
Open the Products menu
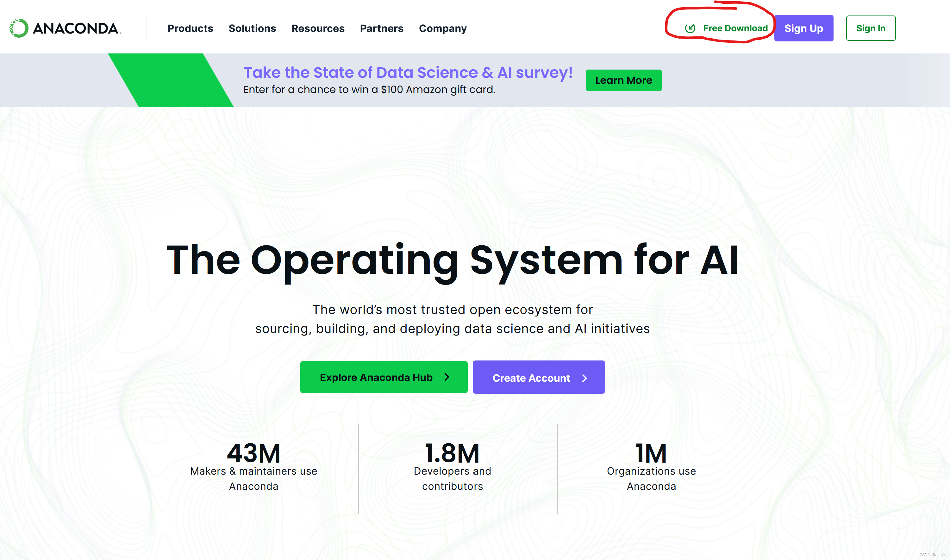190,28
